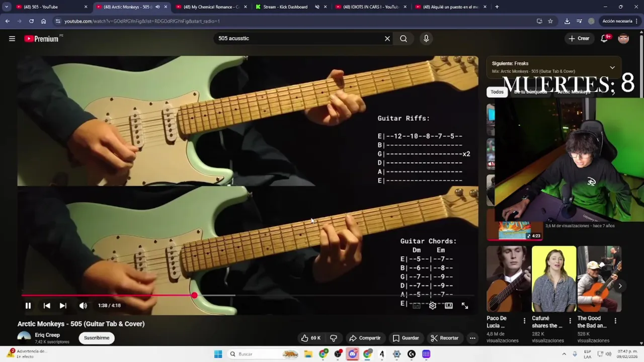The height and width of the screenshot is (362, 644).
Task: Open the YouTube account avatar menu
Action: point(623,39)
